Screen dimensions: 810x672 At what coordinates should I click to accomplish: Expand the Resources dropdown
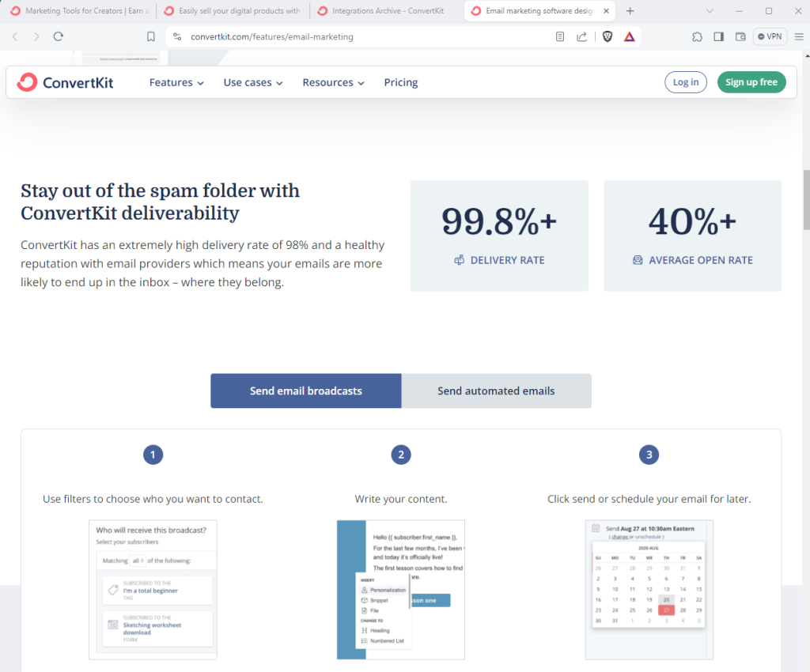[x=332, y=82]
